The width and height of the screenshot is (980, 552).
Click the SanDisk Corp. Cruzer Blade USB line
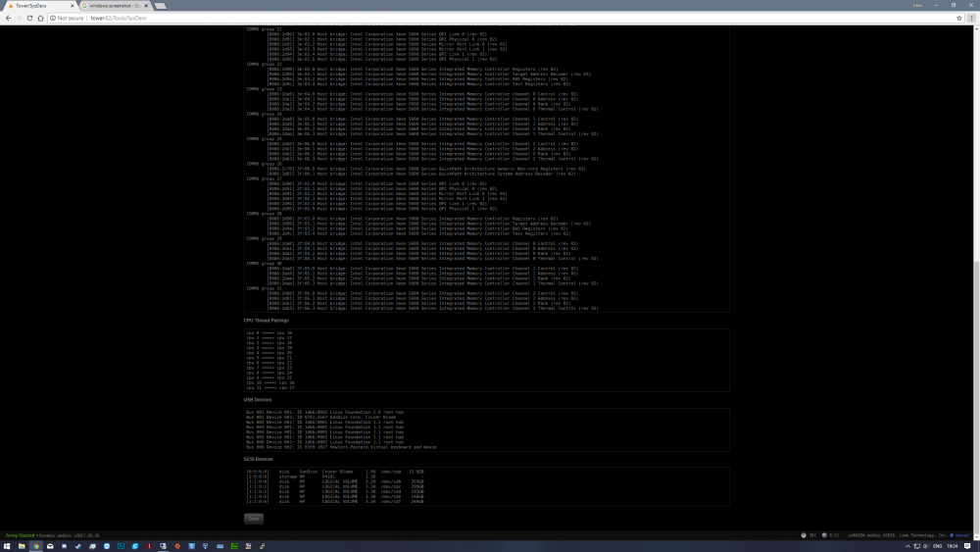pos(321,417)
